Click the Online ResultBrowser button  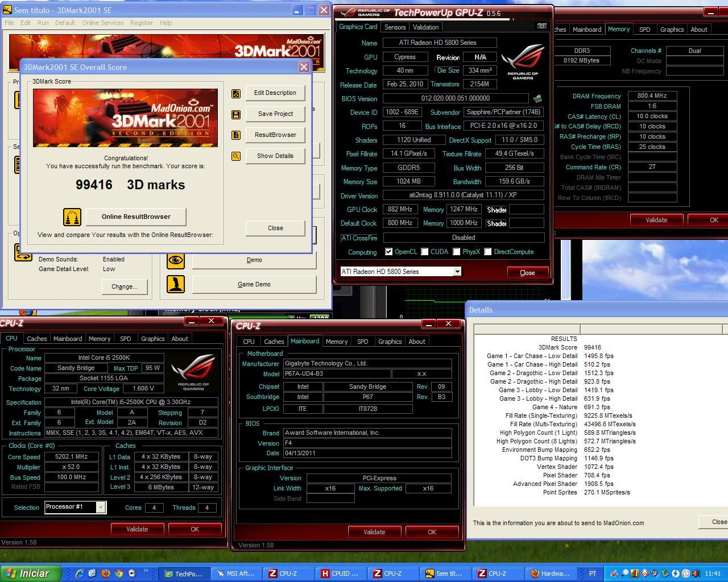[136, 217]
